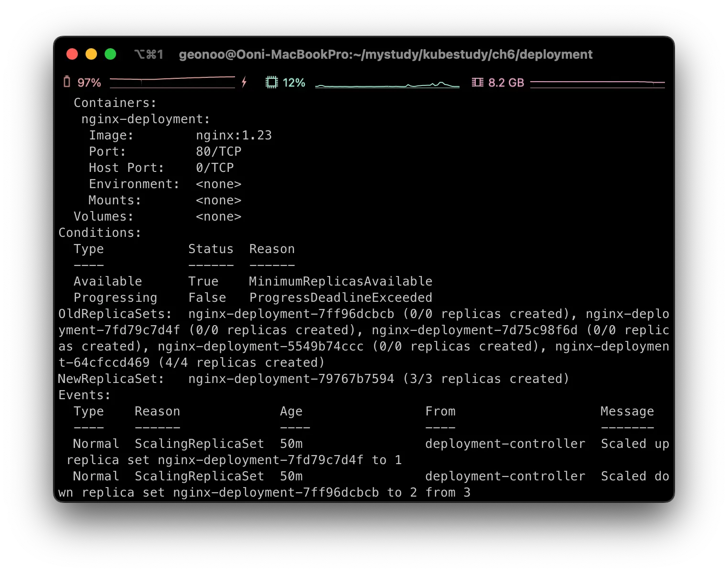The width and height of the screenshot is (728, 573).
Task: Click the 'Conditions:' heading
Action: point(100,233)
